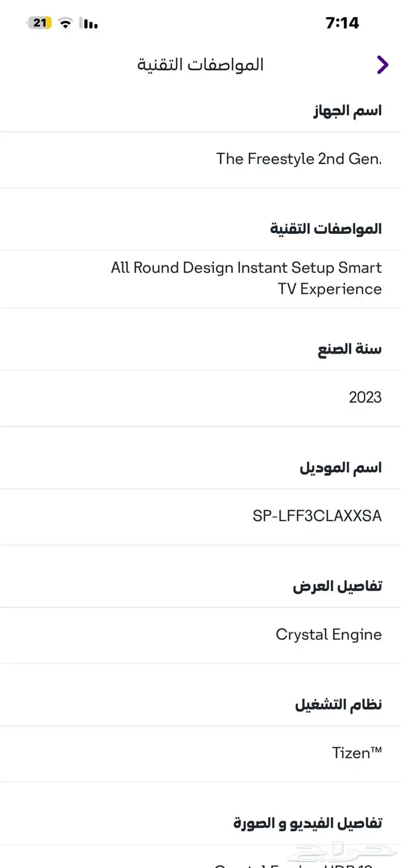Viewport: 401px width, 868px height.
Task: Select the تفاصيل العرض heading
Action: [x=337, y=587]
